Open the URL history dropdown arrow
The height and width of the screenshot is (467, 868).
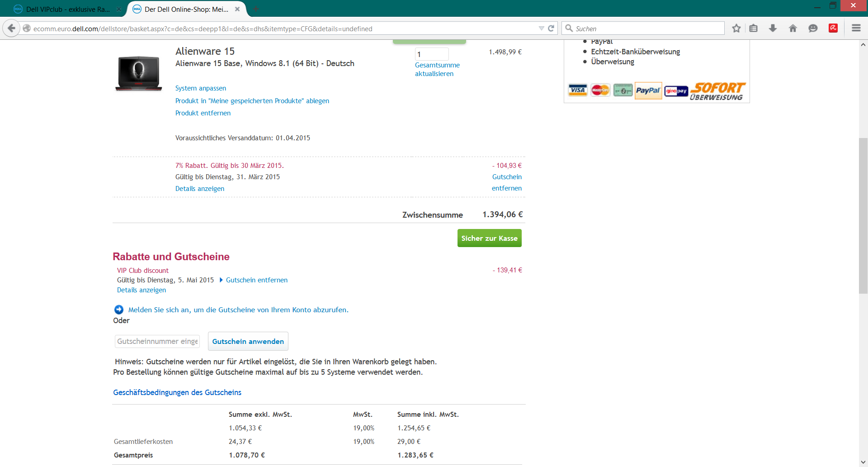(541, 29)
